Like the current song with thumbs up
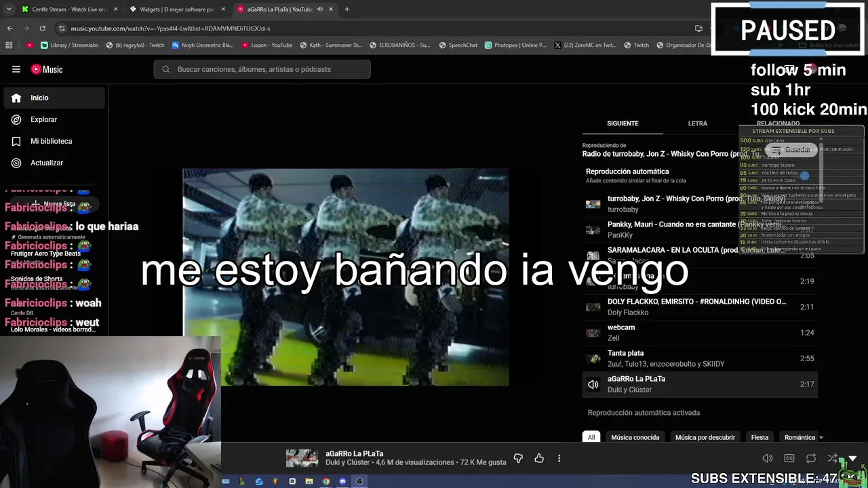This screenshot has height=488, width=868. 539,458
